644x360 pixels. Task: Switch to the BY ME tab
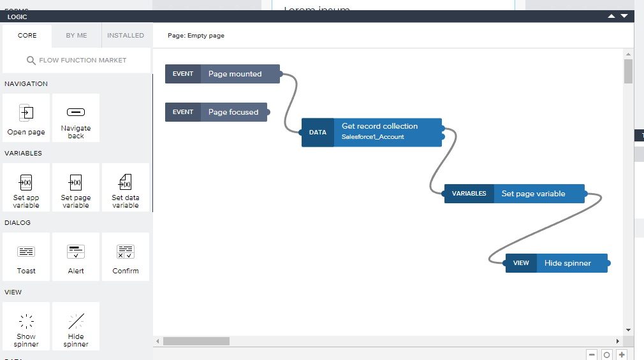click(77, 36)
